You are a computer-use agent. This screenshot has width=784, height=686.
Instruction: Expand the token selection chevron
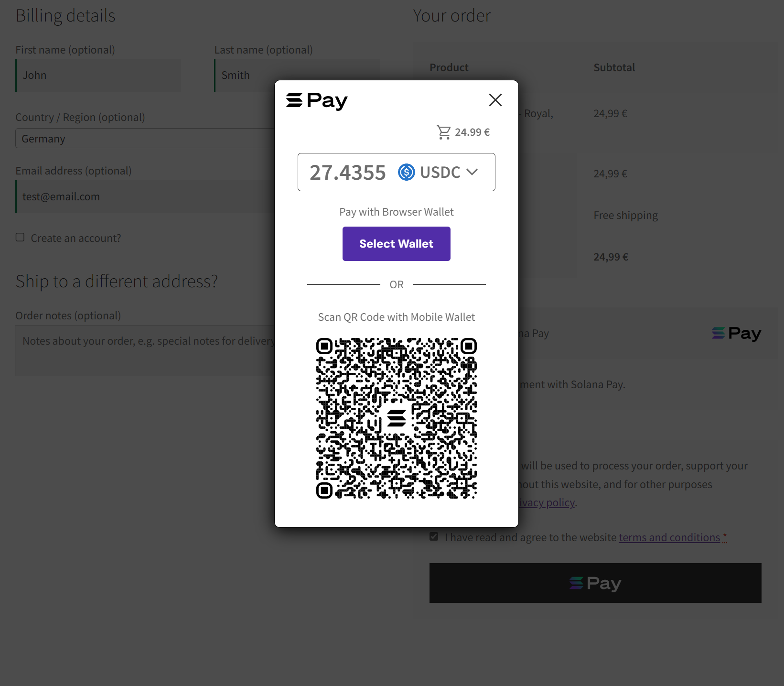472,172
